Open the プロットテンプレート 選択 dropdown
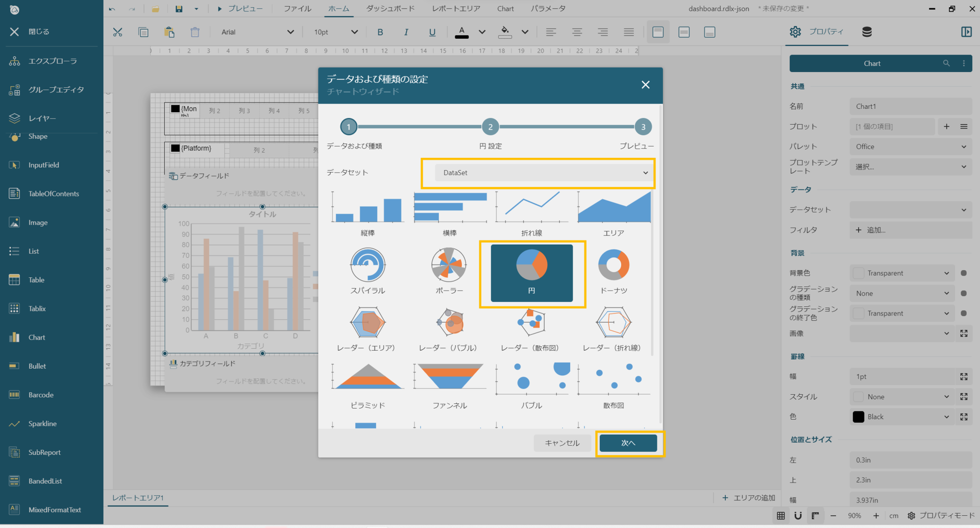 (x=911, y=167)
